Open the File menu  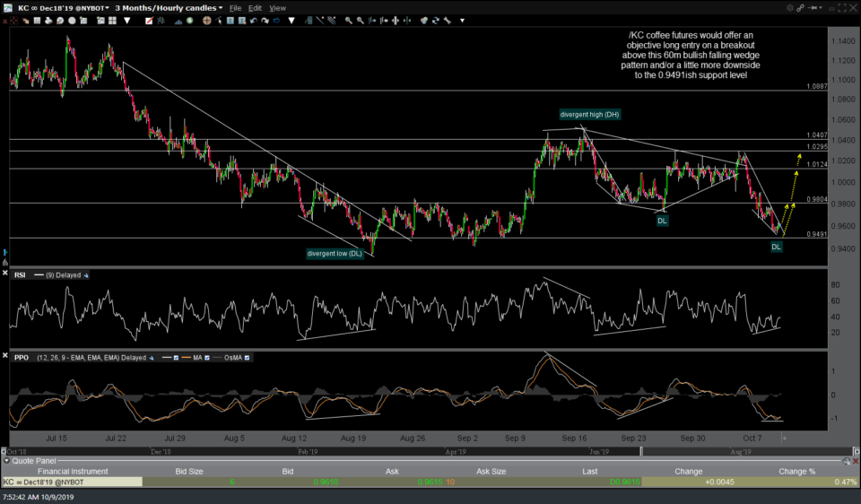236,7
